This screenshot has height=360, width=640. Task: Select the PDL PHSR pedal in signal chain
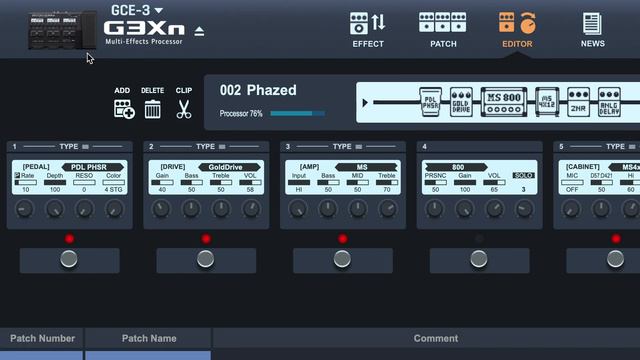click(431, 102)
